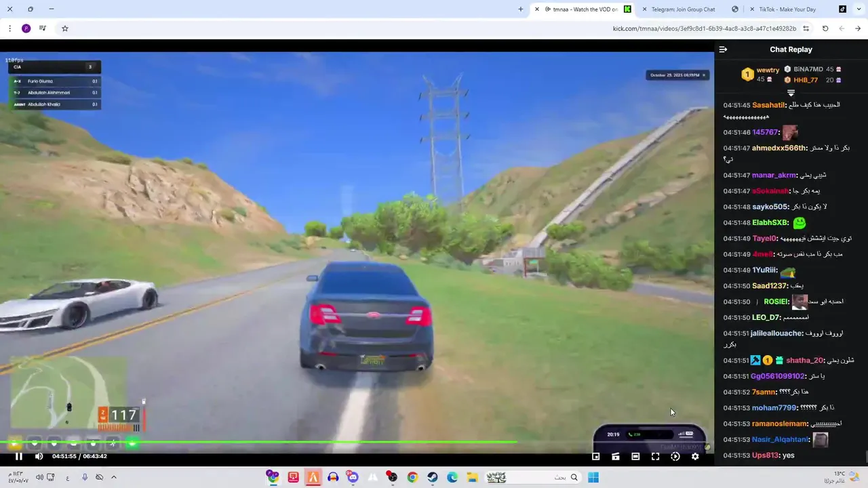Open a new browser tab
868x488 pixels.
coord(520,9)
